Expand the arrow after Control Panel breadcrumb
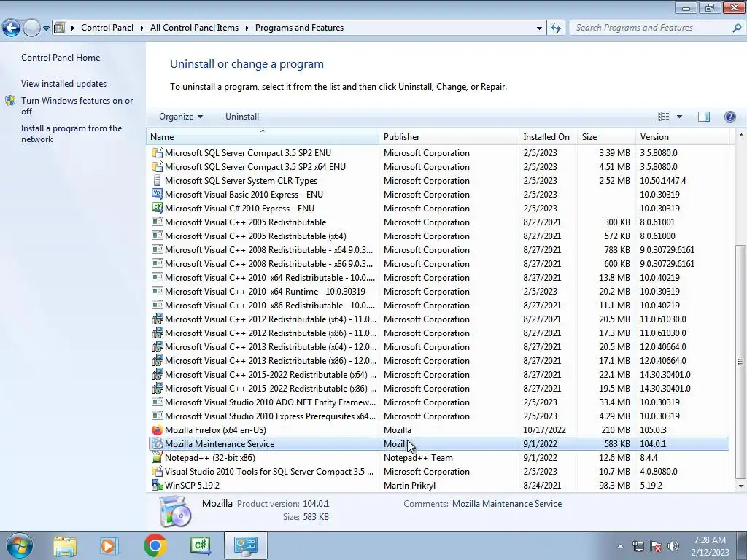Screen dimensions: 747x560 tap(142, 28)
